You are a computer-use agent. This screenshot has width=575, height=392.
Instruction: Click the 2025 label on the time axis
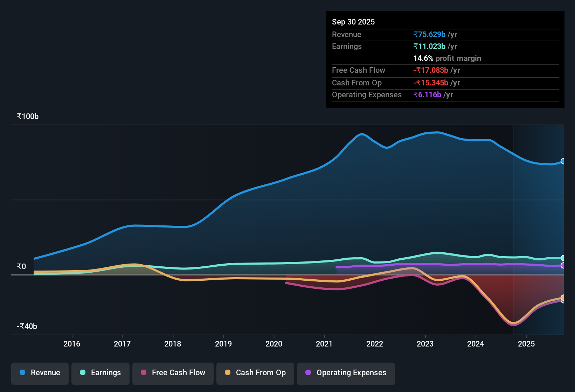point(527,344)
